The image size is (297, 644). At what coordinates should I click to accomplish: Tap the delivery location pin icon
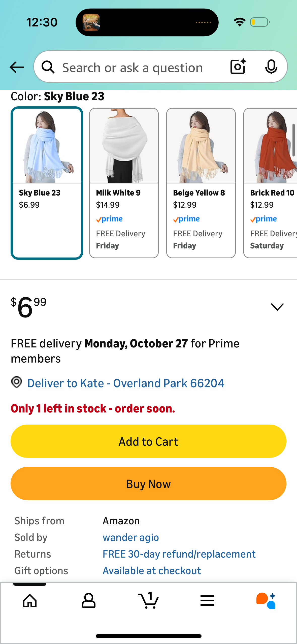click(x=17, y=382)
